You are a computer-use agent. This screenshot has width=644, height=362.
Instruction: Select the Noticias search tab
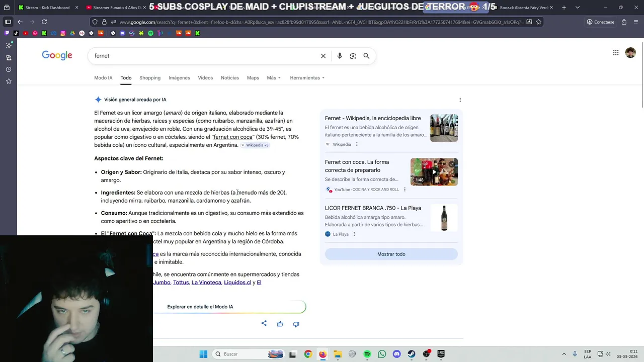tap(230, 78)
